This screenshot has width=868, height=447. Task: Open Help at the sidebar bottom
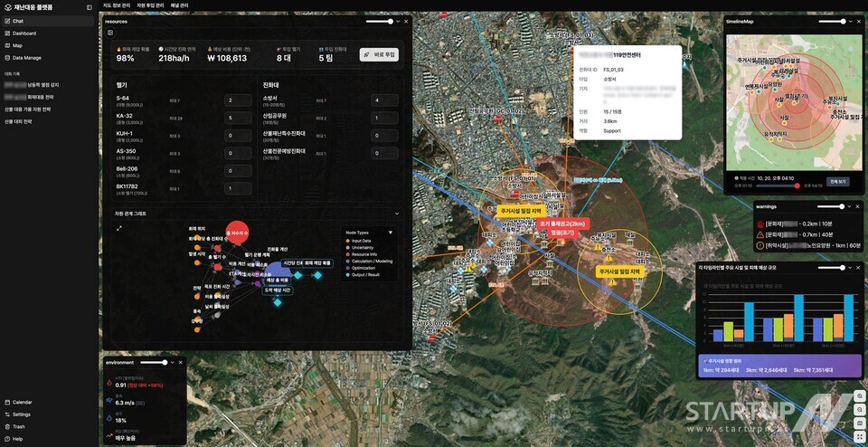pyautogui.click(x=17, y=439)
